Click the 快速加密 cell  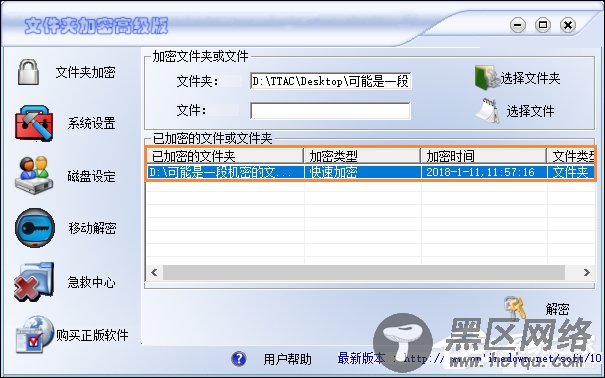coord(362,172)
